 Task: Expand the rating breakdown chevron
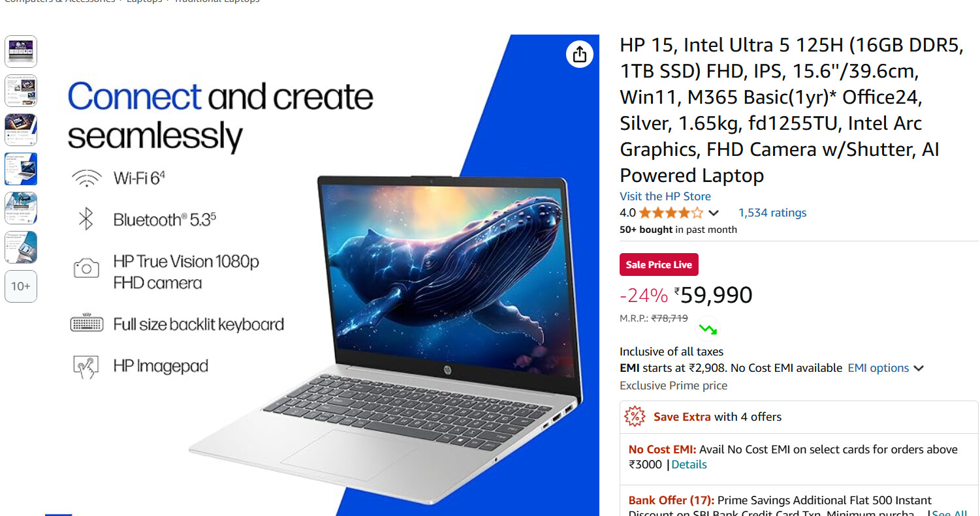tap(714, 213)
